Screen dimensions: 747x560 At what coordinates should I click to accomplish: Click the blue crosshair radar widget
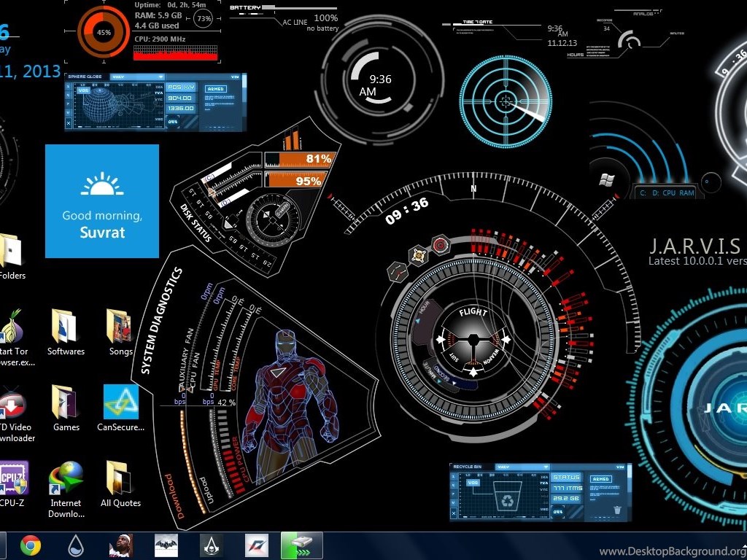[506, 101]
